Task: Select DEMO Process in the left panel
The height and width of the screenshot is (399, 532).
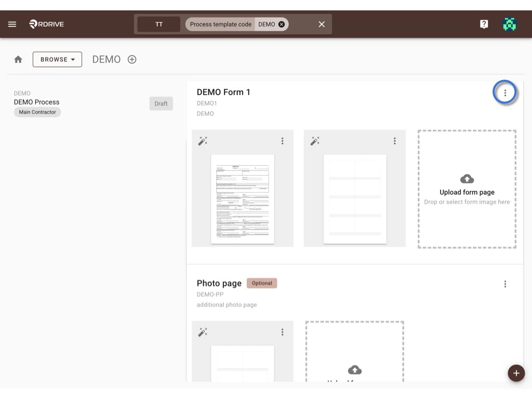Action: [x=36, y=101]
